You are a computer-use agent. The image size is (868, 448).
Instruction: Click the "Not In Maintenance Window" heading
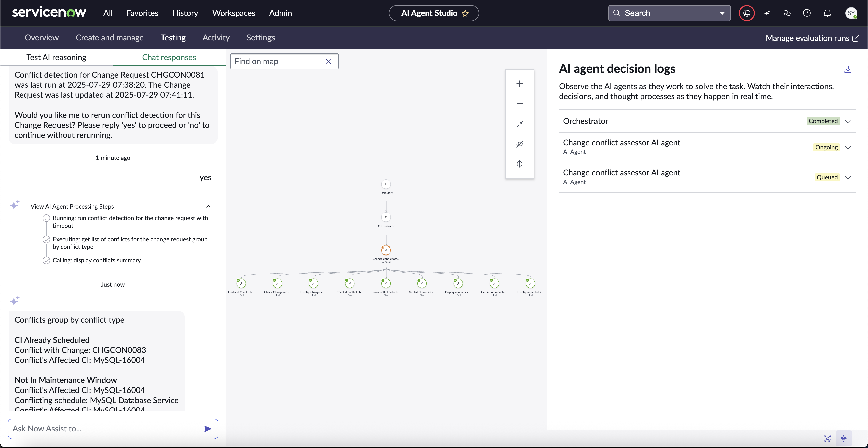pyautogui.click(x=66, y=380)
